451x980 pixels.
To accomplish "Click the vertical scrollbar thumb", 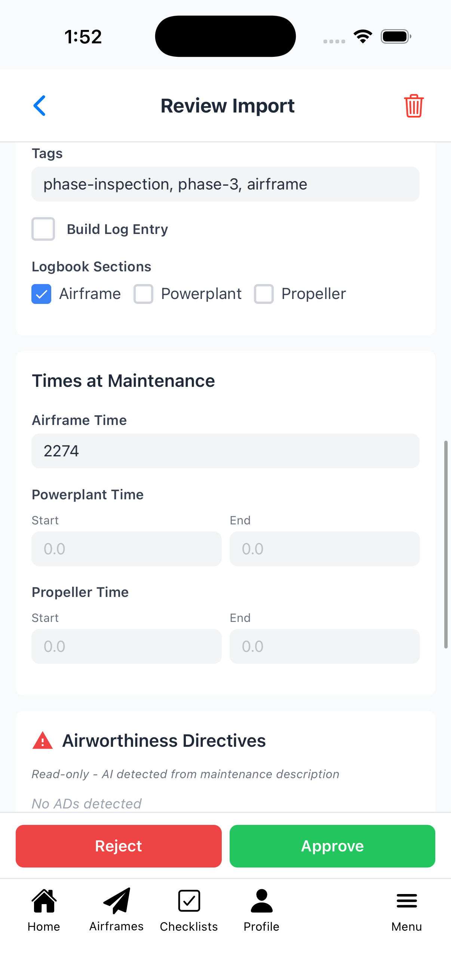I will [446, 544].
